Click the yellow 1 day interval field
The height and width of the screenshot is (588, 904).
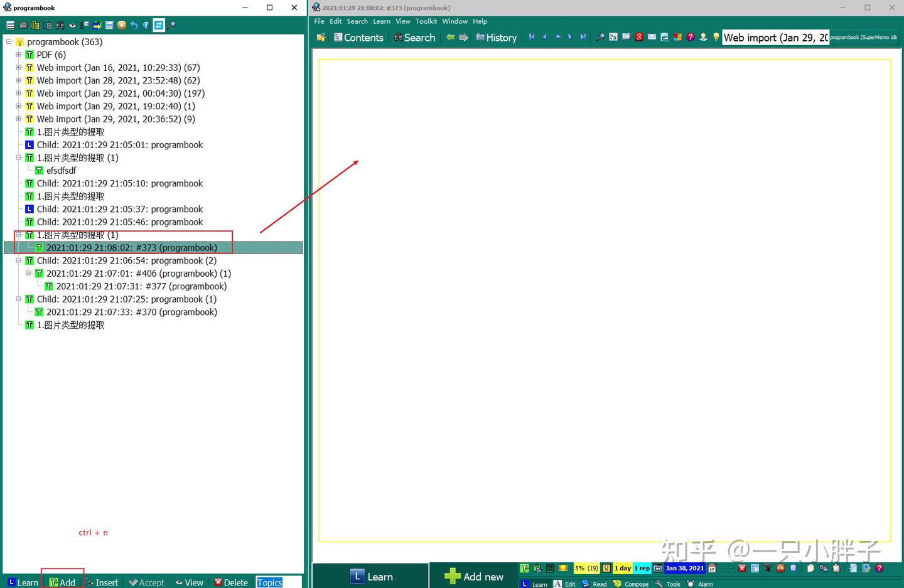coord(622,568)
